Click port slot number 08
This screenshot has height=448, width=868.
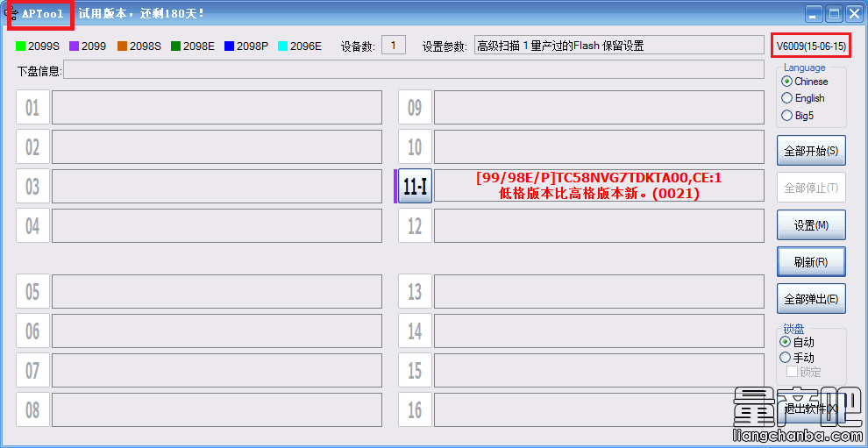pos(32,409)
